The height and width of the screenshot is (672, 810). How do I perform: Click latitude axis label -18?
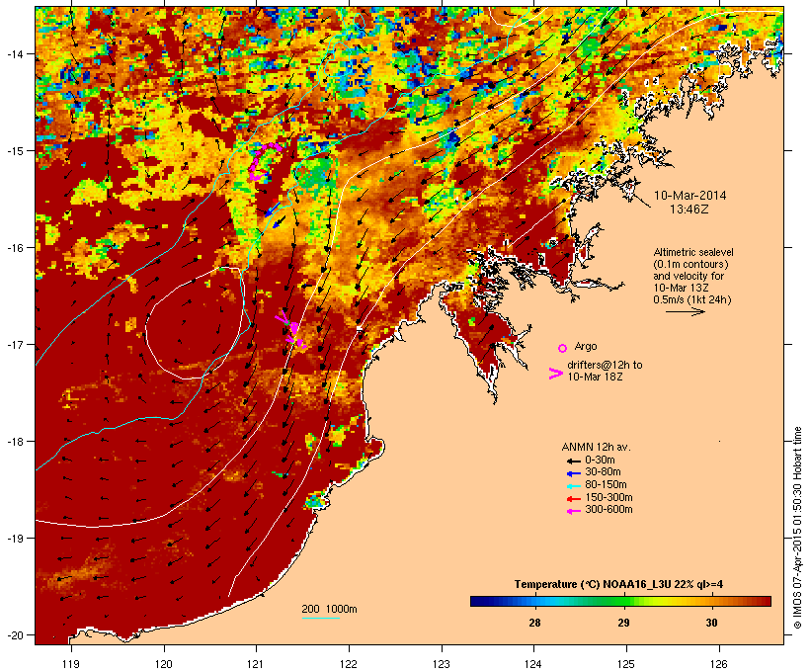coord(14,442)
